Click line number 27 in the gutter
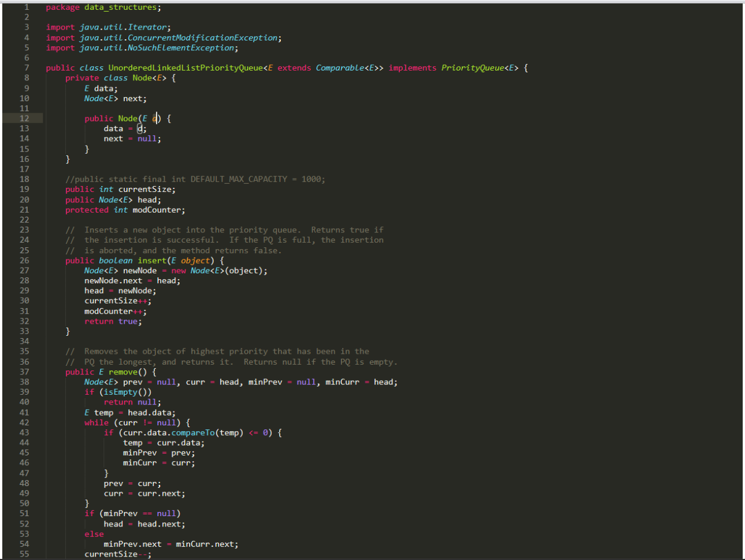 24,270
